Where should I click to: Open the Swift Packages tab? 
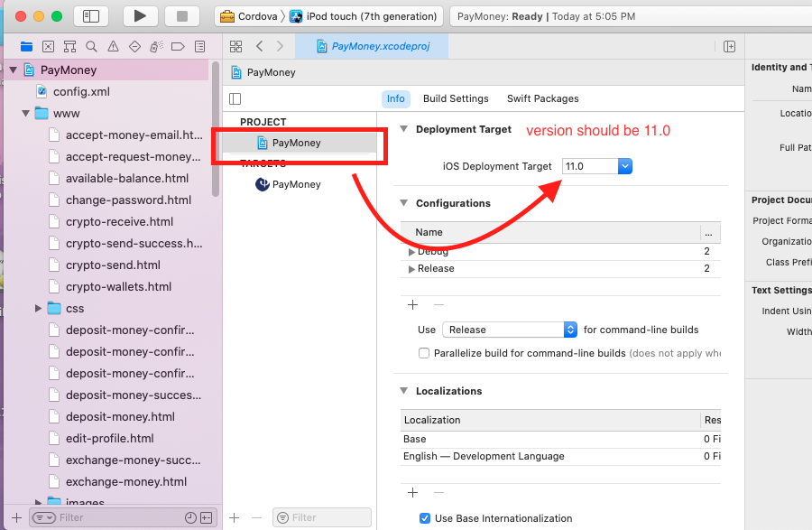pos(542,98)
